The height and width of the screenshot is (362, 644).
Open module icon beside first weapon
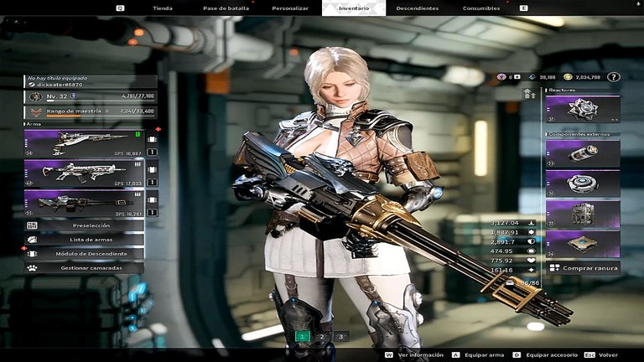152,140
